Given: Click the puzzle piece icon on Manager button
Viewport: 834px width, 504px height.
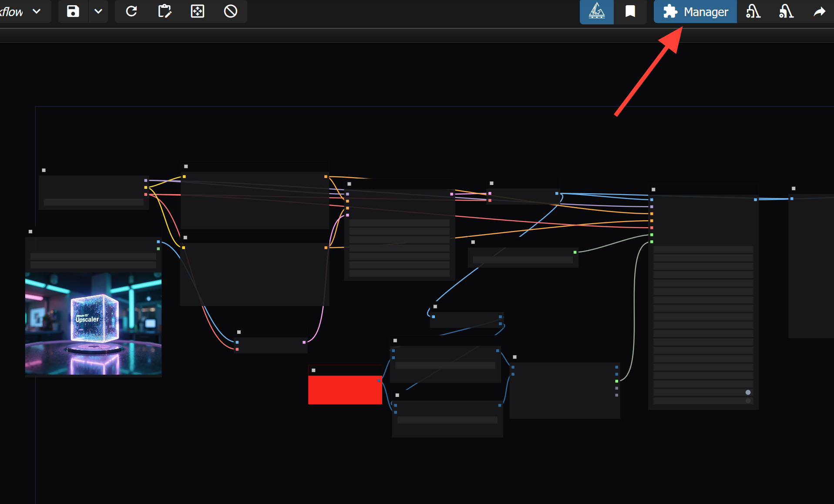Looking at the screenshot, I should [671, 12].
